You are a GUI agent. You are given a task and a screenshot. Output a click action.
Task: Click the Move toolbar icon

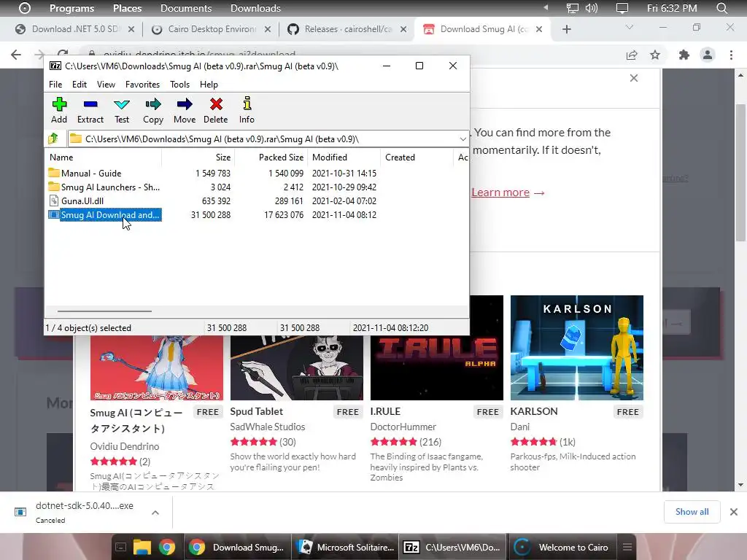185,111
